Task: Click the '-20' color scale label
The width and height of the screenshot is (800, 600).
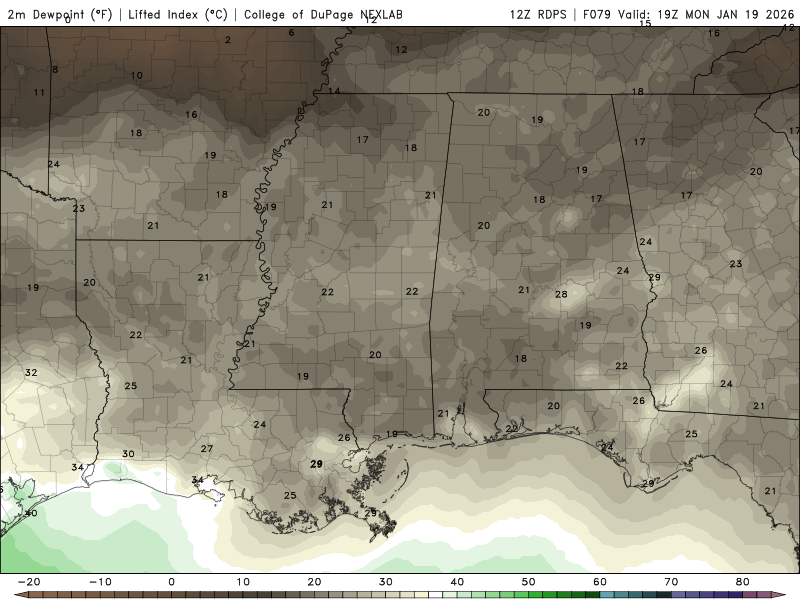Action: (x=29, y=582)
